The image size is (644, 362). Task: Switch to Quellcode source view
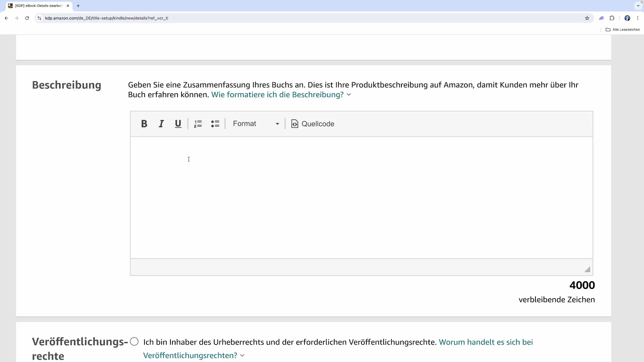[313, 124]
